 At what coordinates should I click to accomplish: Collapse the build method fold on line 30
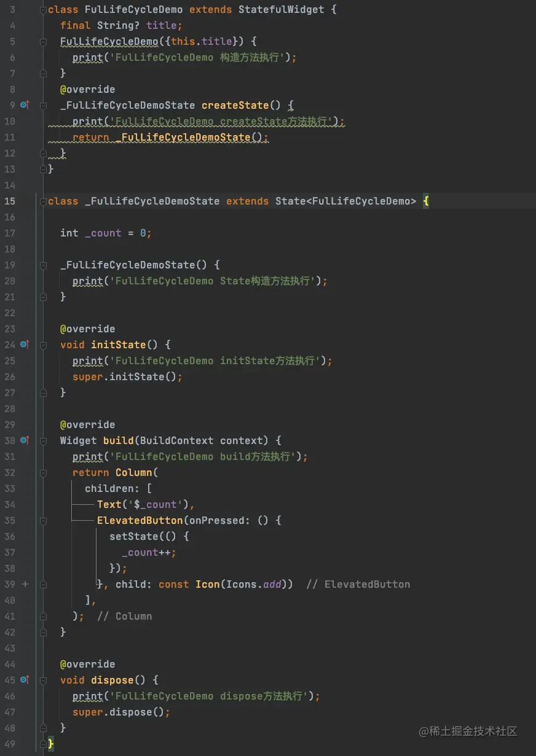pos(43,440)
